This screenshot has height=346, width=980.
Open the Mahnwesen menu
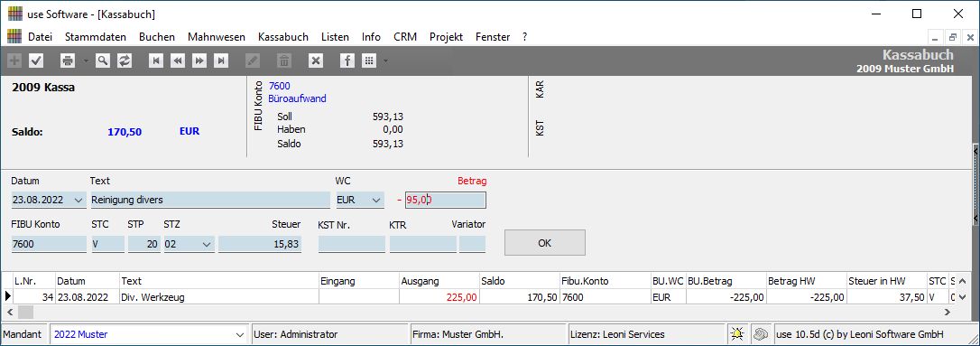217,37
